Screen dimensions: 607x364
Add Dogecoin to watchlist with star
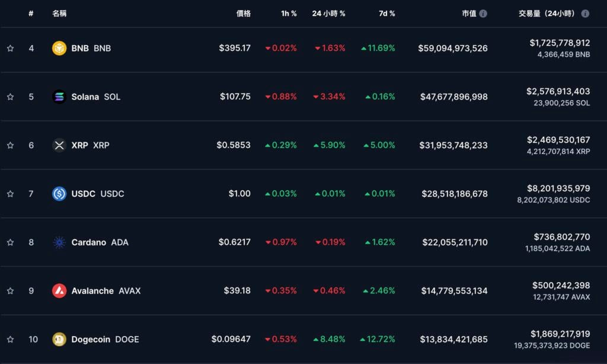(10, 340)
